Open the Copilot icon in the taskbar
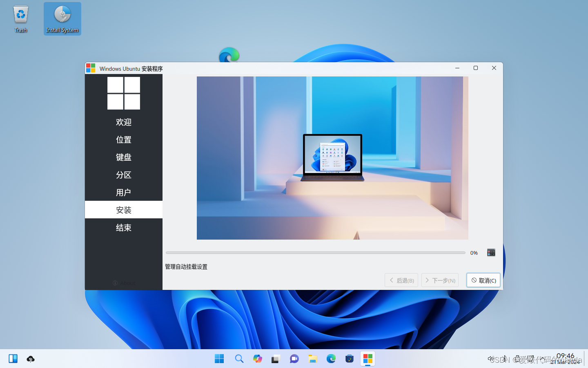The width and height of the screenshot is (588, 368). point(258,359)
